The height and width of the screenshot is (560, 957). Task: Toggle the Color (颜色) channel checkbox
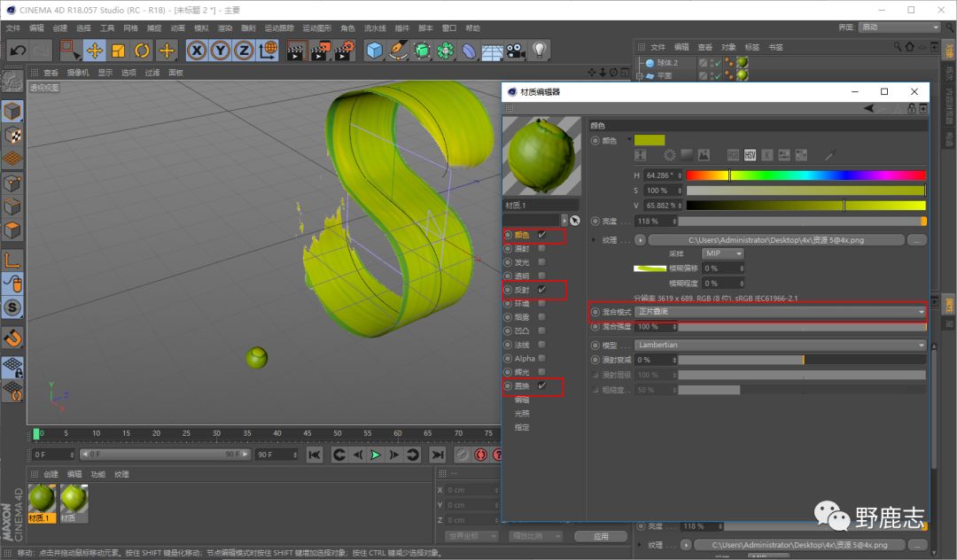542,235
